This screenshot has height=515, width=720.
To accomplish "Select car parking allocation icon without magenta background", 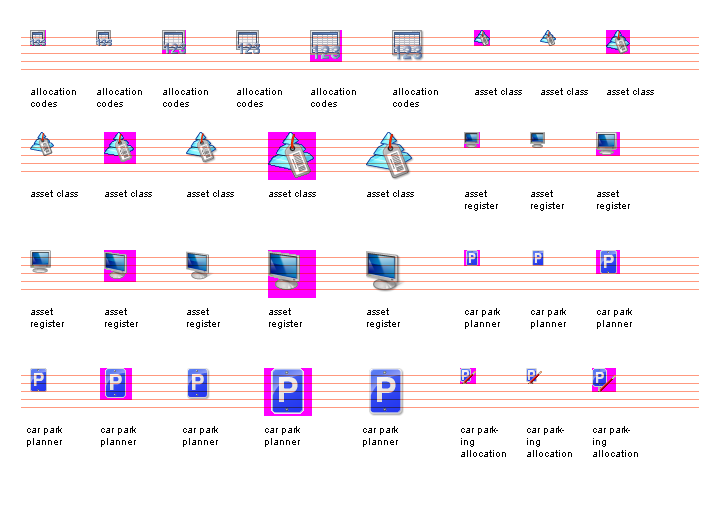I will [x=534, y=376].
